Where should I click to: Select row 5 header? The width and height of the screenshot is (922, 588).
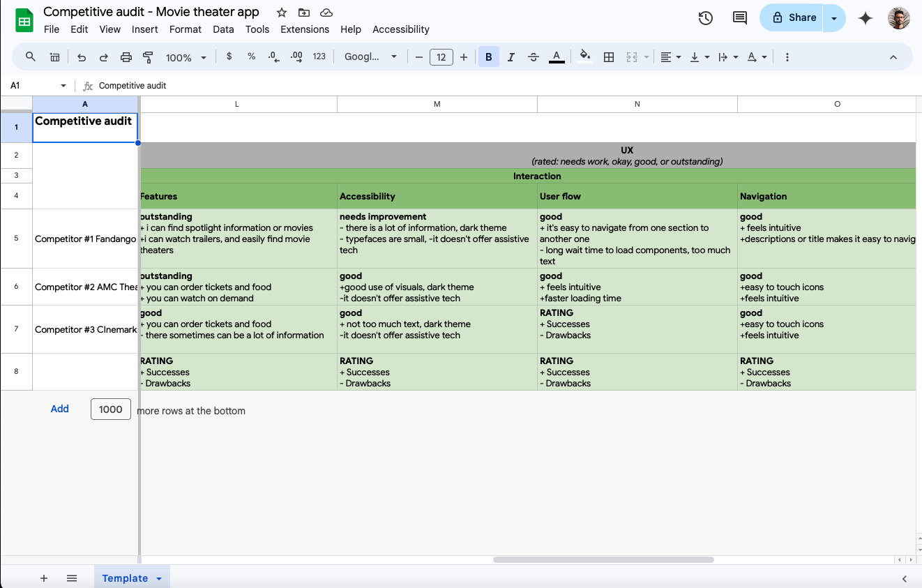(16, 239)
